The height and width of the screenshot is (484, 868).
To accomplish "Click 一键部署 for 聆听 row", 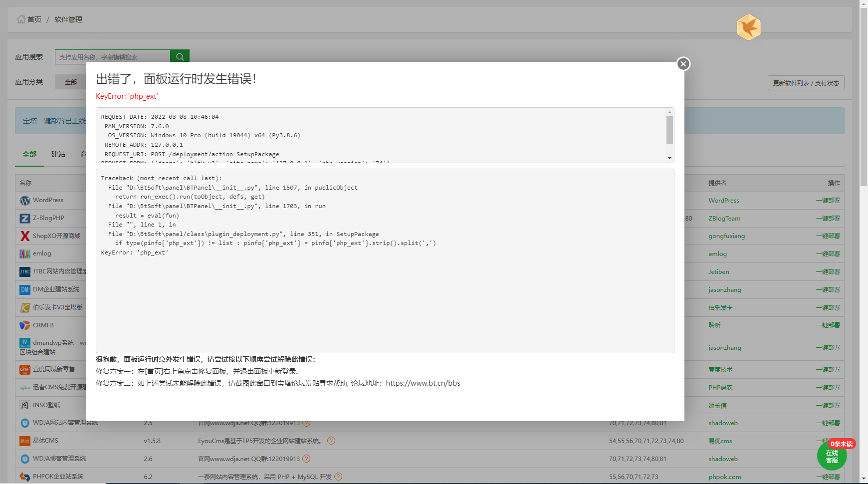I will 828,325.
